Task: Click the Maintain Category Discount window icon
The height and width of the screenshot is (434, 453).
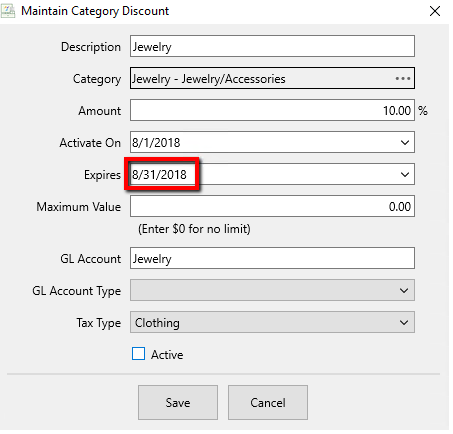Action: tap(8, 11)
